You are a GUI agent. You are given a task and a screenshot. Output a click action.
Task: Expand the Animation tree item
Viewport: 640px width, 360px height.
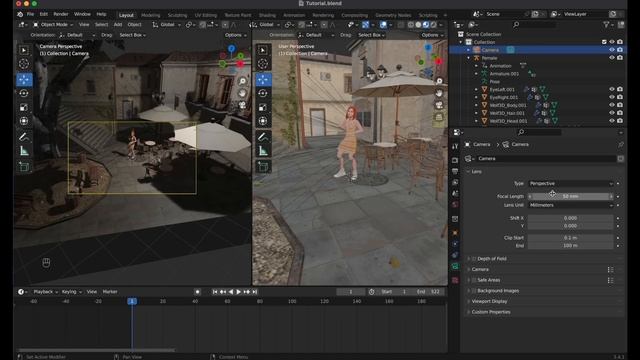pos(476,66)
